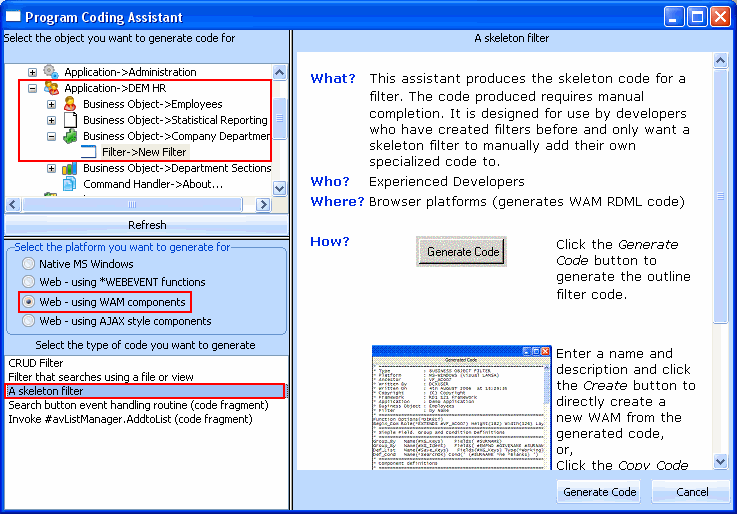Minimize the Program Coding Assistant window
Screen dimensions: 737x514
click(x=674, y=17)
